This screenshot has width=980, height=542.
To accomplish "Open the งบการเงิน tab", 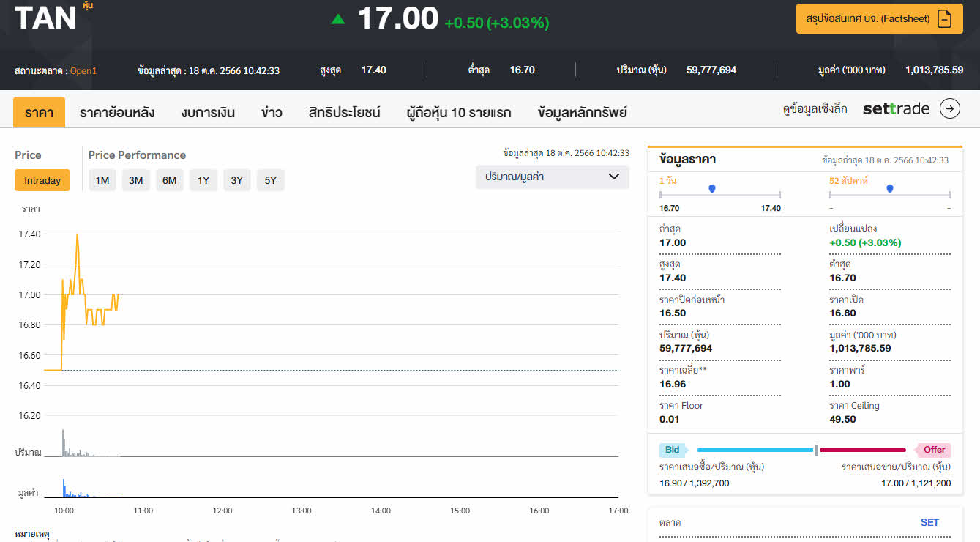I will pos(208,113).
